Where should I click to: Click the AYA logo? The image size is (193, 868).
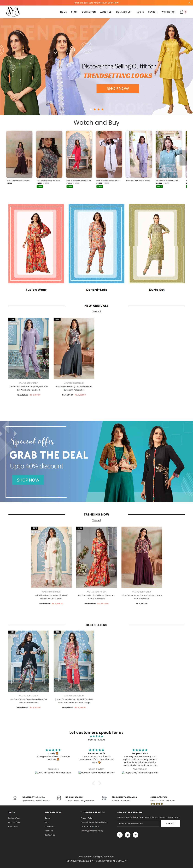(x=13, y=12)
